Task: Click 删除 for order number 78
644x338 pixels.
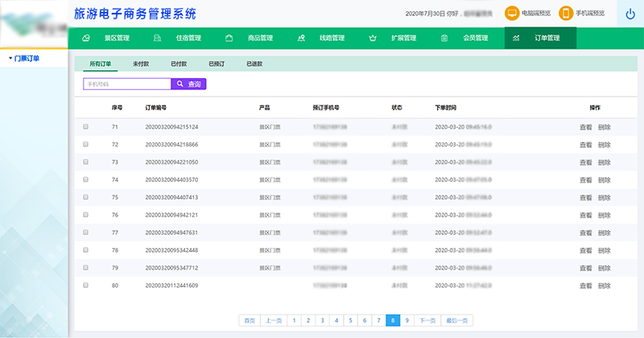Action: click(605, 250)
